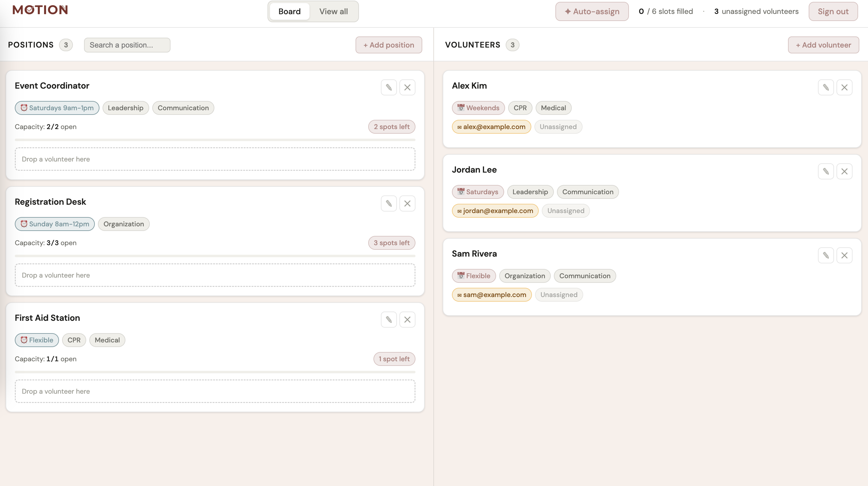This screenshot has height=486, width=868.
Task: Edit volunteer Sam Rivera
Action: coord(826,255)
